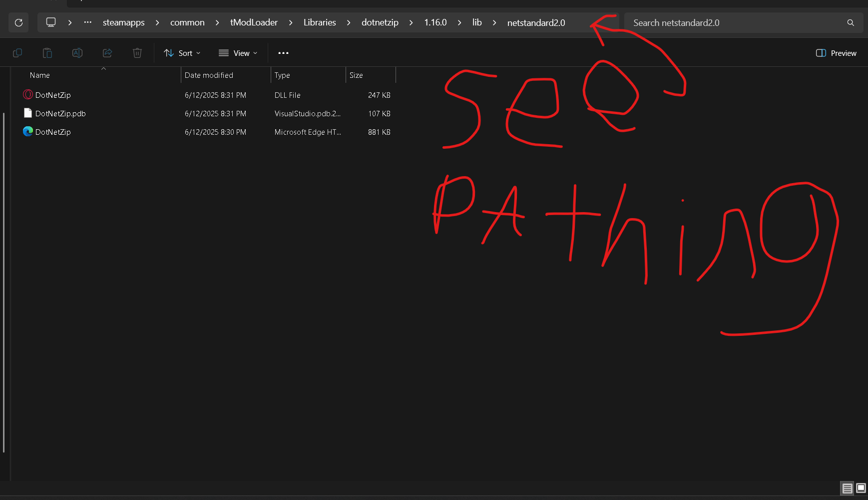Screen dimensions: 868x500
Task: Click the netstandard2.0 breadcrumb segment
Action: pyautogui.click(x=536, y=22)
